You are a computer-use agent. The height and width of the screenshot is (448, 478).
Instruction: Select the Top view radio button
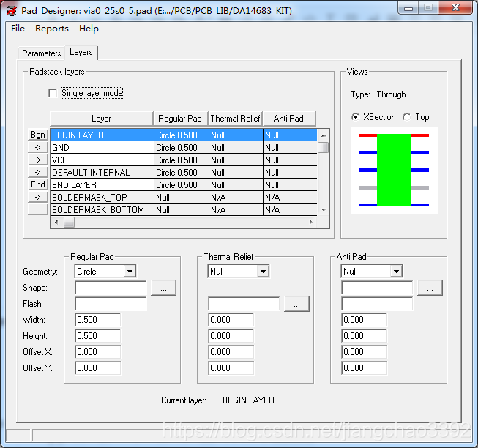pyautogui.click(x=406, y=117)
